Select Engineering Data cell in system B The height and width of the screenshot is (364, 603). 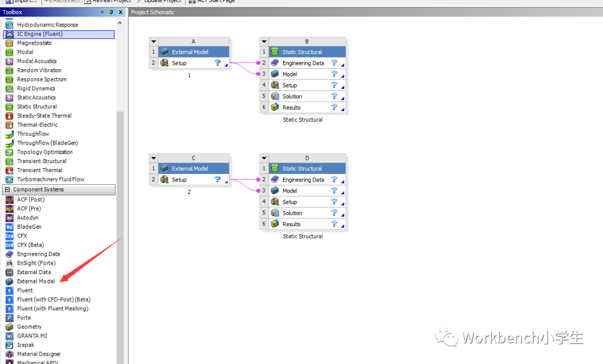click(307, 63)
